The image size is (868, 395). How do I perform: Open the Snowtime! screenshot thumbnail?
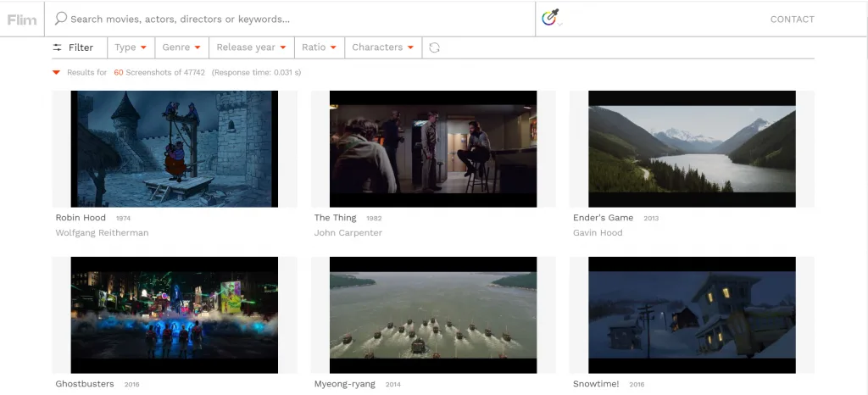coord(692,314)
